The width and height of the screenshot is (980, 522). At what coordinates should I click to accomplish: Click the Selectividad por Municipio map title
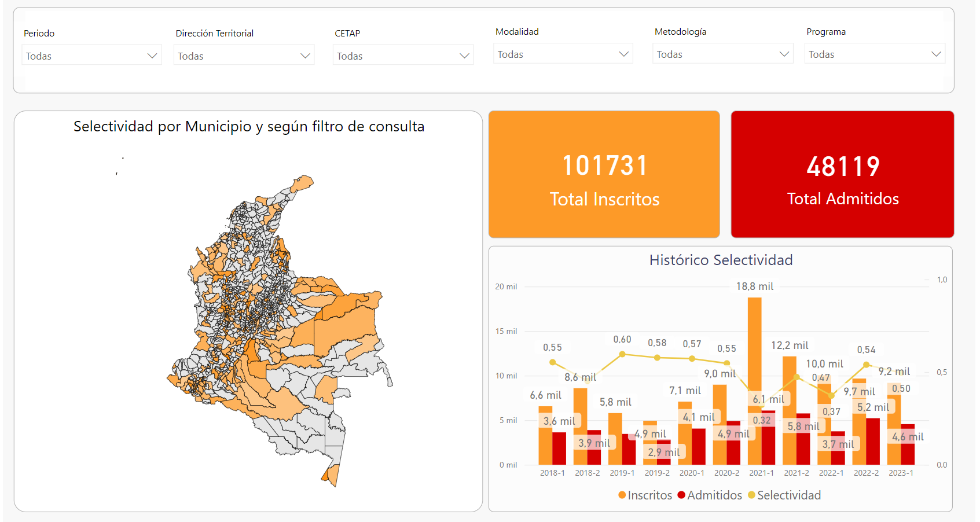[249, 127]
